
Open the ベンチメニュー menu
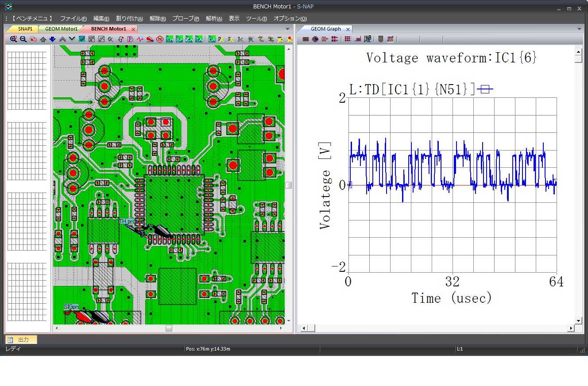(x=31, y=19)
